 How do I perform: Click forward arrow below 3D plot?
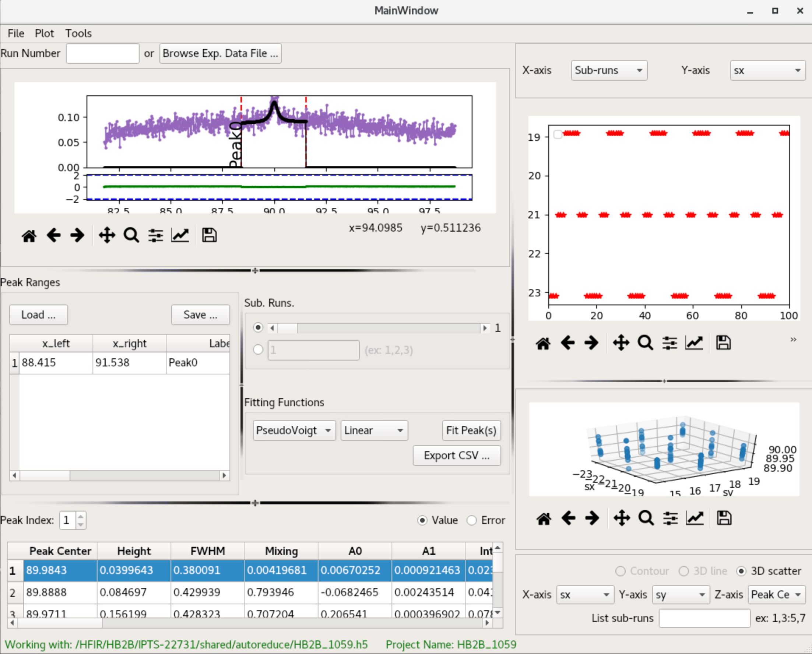[592, 518]
